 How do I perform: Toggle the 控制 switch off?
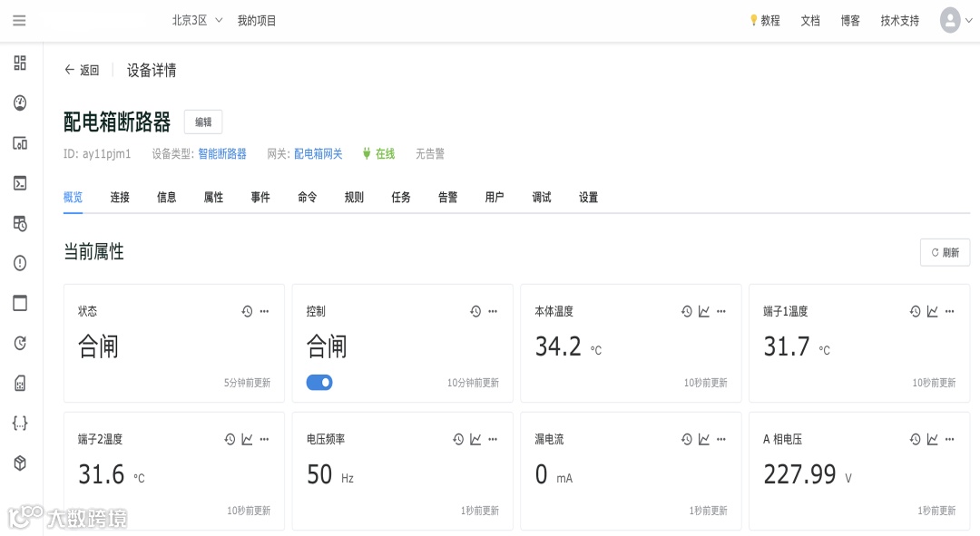pos(319,383)
